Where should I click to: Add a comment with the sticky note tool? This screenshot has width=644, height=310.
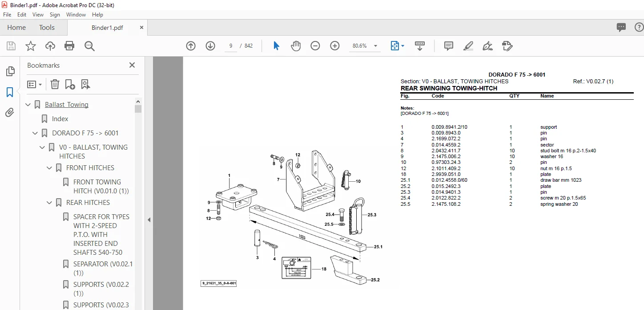(449, 46)
